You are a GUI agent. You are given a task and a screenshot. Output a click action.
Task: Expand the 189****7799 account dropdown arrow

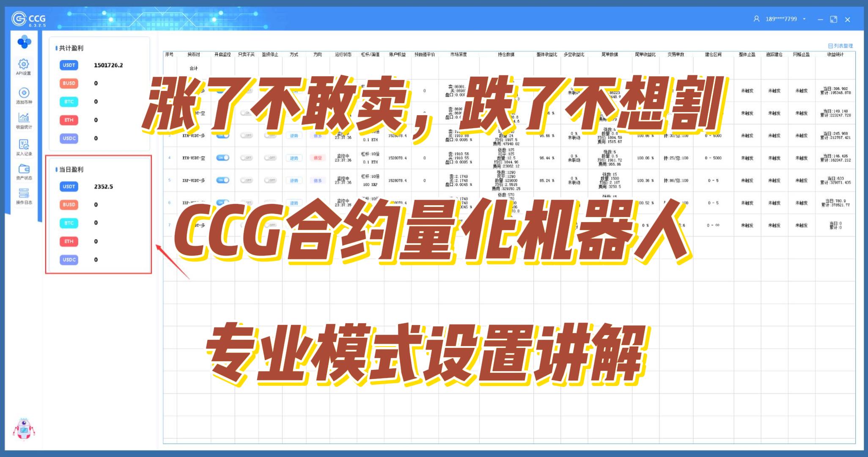tap(804, 19)
